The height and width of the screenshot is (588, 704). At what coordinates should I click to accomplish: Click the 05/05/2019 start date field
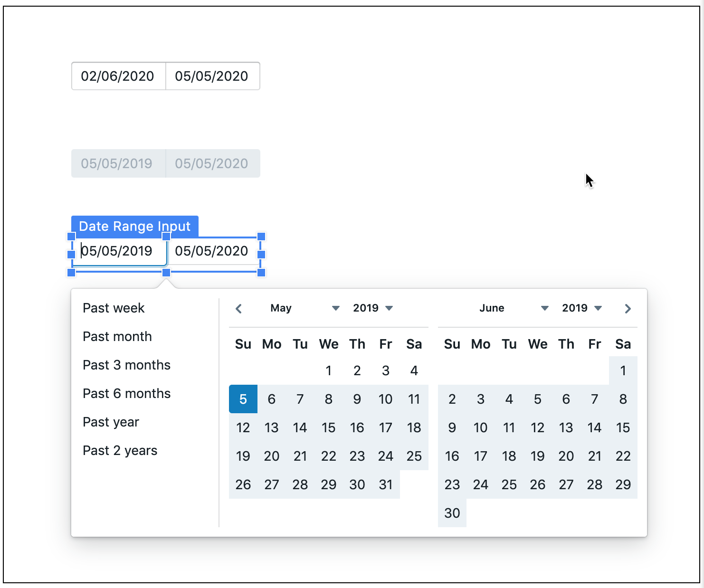coord(119,251)
